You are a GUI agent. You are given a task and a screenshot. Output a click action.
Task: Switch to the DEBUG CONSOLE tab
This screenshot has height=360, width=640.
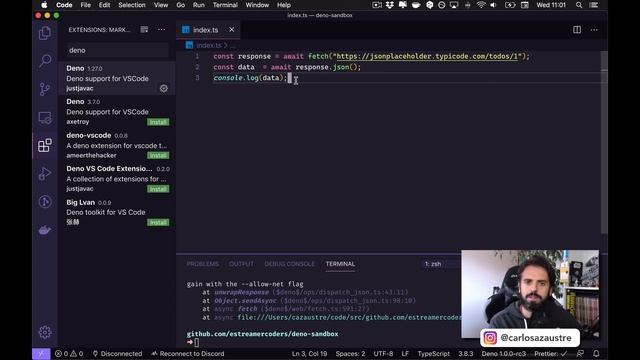tap(289, 264)
